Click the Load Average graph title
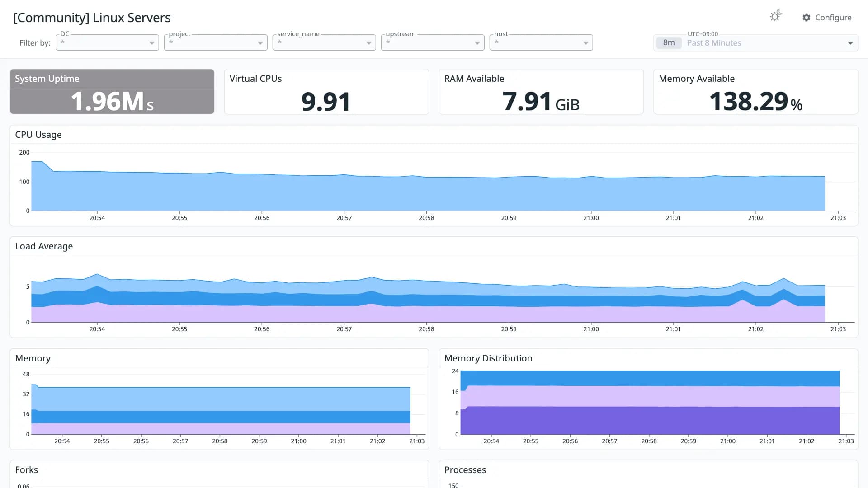 (x=44, y=246)
